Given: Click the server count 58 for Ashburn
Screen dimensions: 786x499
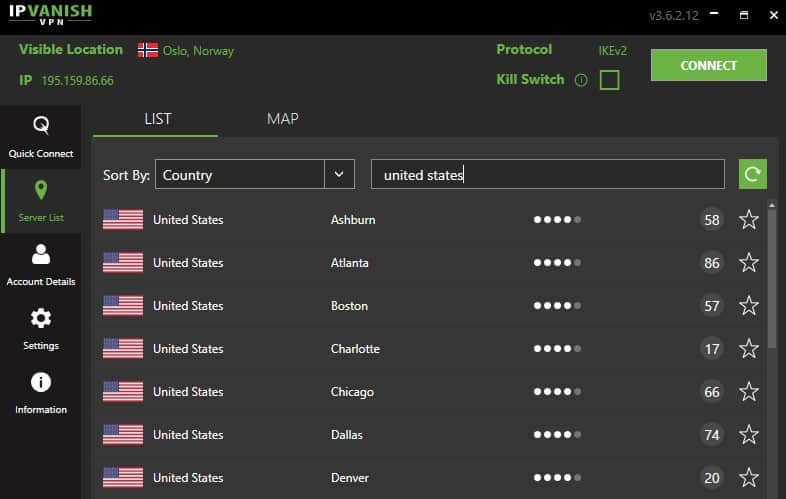Looking at the screenshot, I should click(711, 220).
